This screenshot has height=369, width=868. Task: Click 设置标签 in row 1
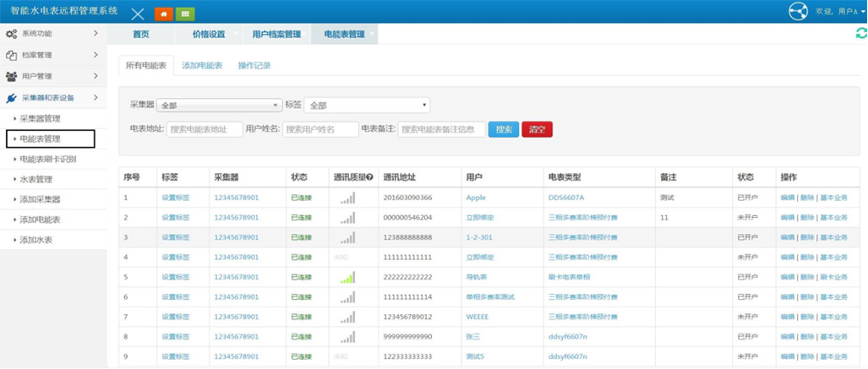click(176, 198)
